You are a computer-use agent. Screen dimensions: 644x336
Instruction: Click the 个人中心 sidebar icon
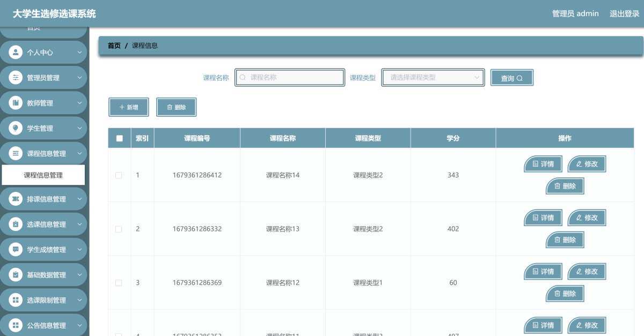point(16,53)
